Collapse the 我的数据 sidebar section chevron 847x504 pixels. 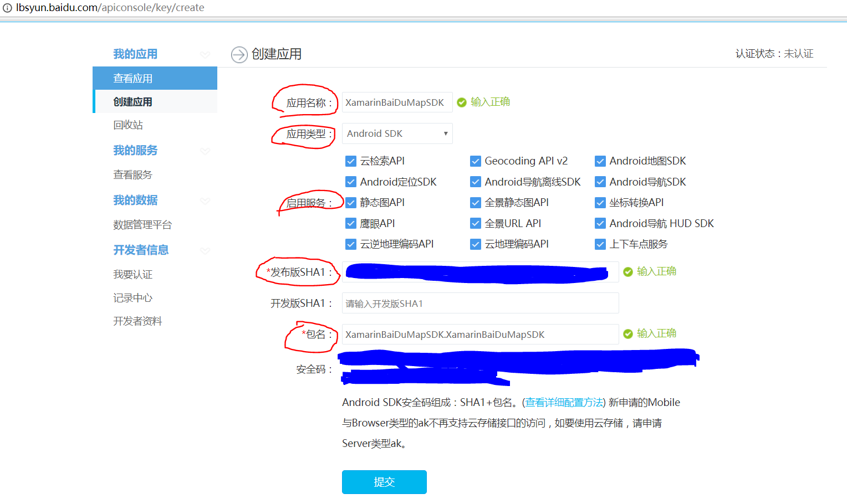(x=205, y=200)
